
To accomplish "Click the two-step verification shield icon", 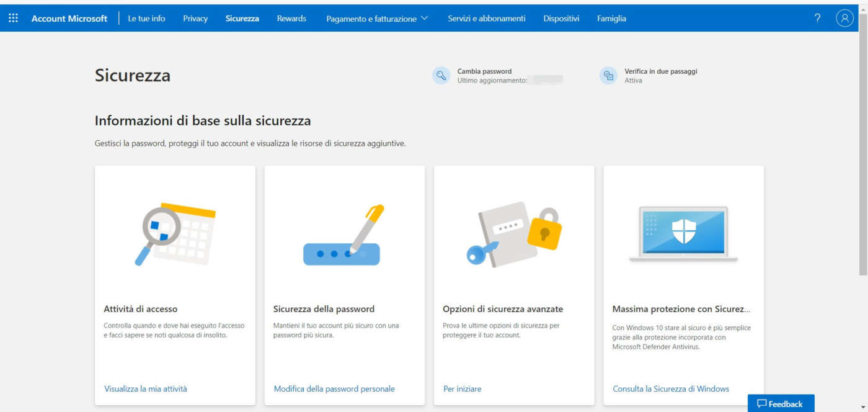I will 609,76.
